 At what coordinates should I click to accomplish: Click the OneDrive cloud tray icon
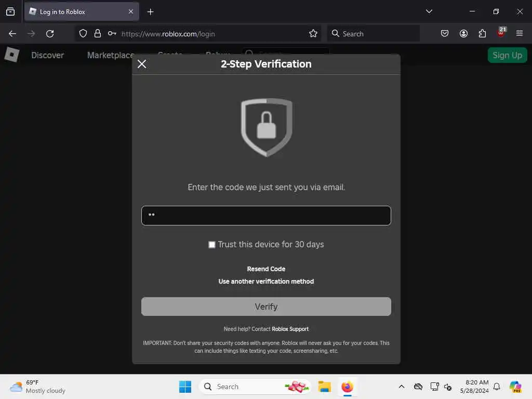pyautogui.click(x=418, y=387)
